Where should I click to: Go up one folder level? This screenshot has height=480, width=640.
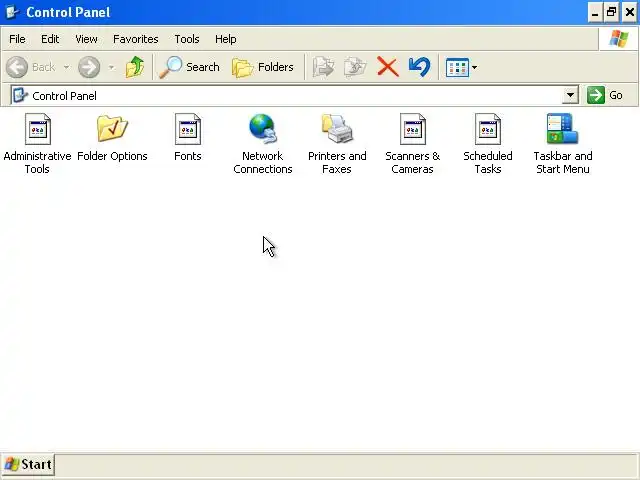(135, 67)
